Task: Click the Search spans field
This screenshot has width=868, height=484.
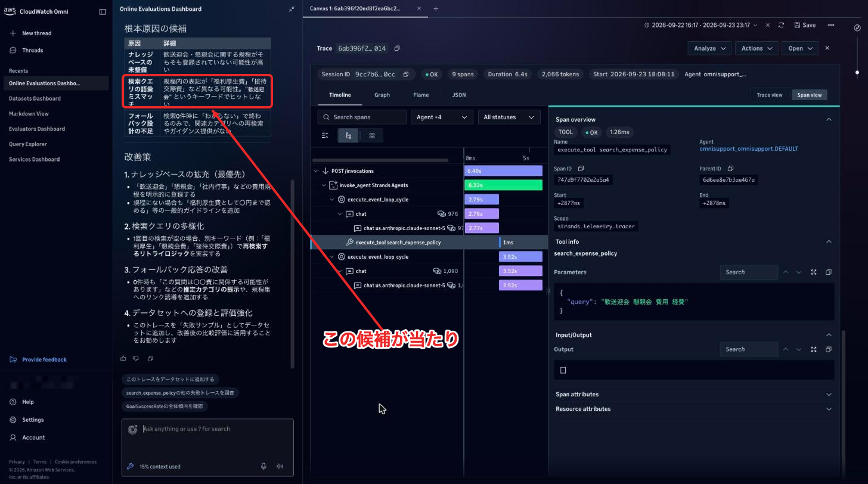Action: click(x=362, y=117)
